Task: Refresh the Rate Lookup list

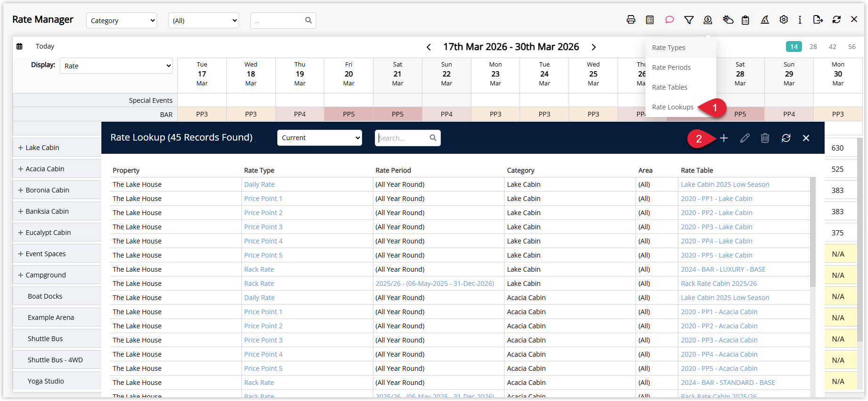Action: point(786,138)
